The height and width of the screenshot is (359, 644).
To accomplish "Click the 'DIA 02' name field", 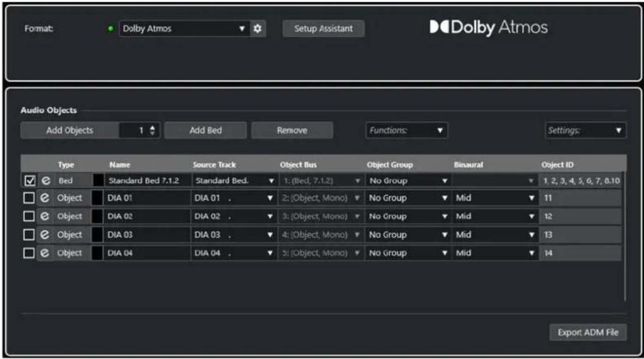I will pyautogui.click(x=147, y=216).
